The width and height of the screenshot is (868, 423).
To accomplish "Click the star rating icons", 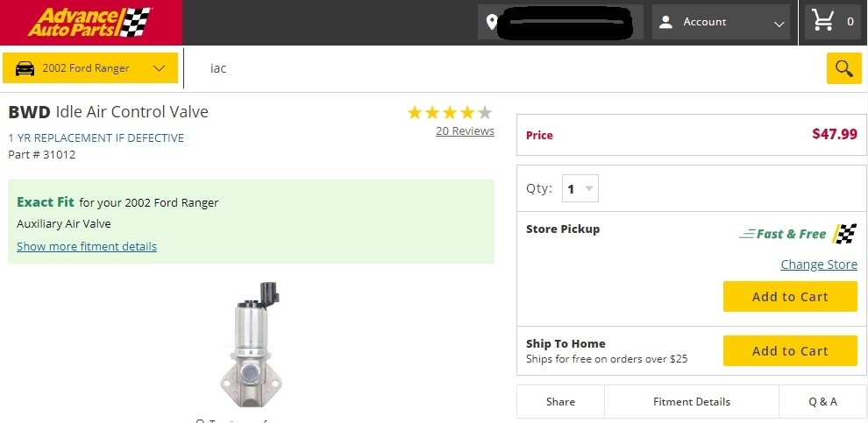I will [450, 112].
